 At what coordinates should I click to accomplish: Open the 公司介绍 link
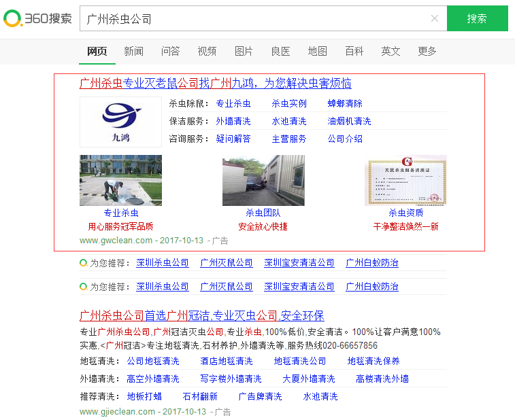click(x=345, y=139)
